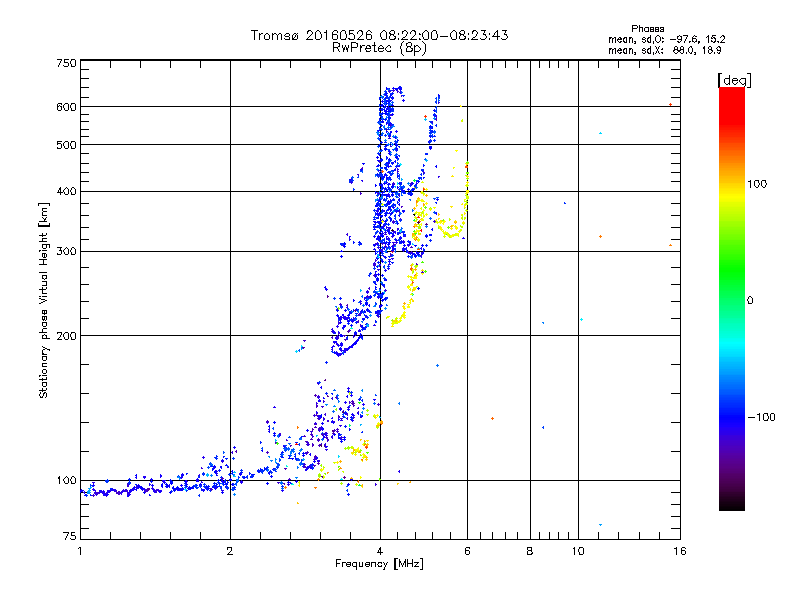The image size is (800, 600).
Task: Click the '4' frequency axis tick label
Action: tap(380, 551)
